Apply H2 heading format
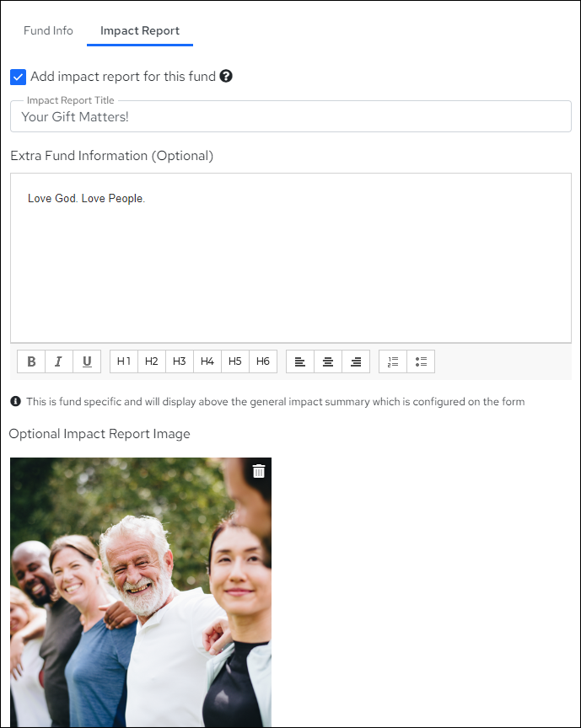The image size is (581, 728). click(x=152, y=361)
